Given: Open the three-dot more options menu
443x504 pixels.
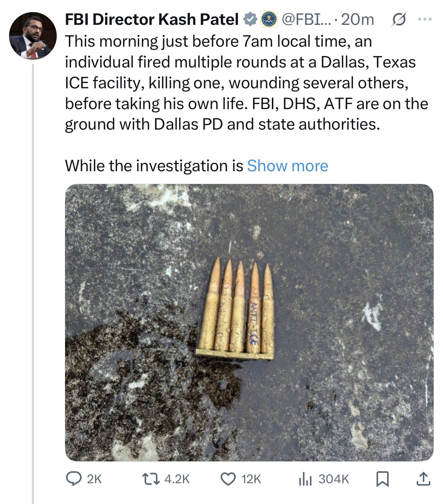Looking at the screenshot, I should click(x=425, y=19).
